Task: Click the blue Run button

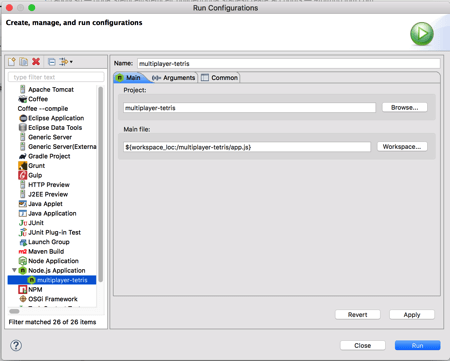Action: click(x=417, y=345)
